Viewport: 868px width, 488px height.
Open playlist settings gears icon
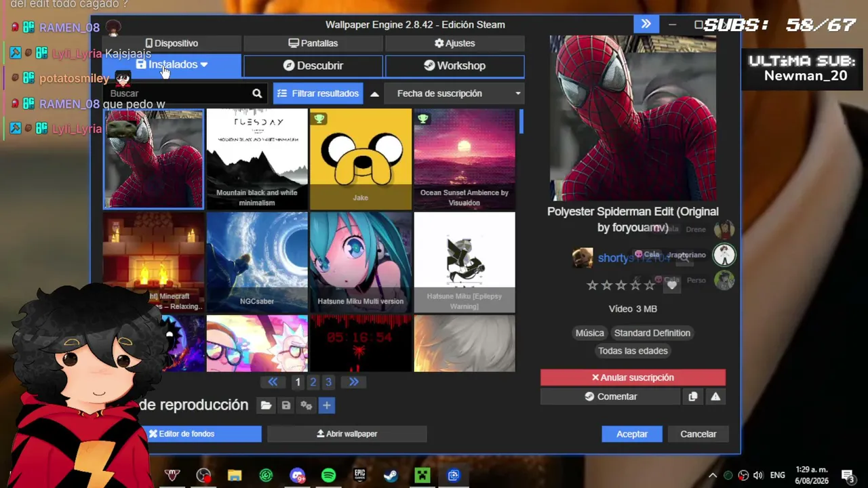click(x=307, y=405)
